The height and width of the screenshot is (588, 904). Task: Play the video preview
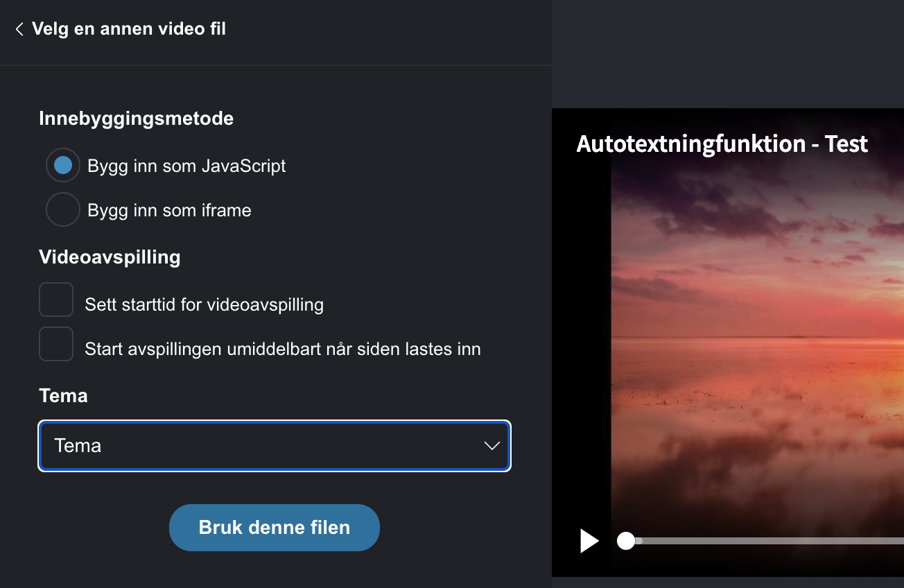click(589, 541)
